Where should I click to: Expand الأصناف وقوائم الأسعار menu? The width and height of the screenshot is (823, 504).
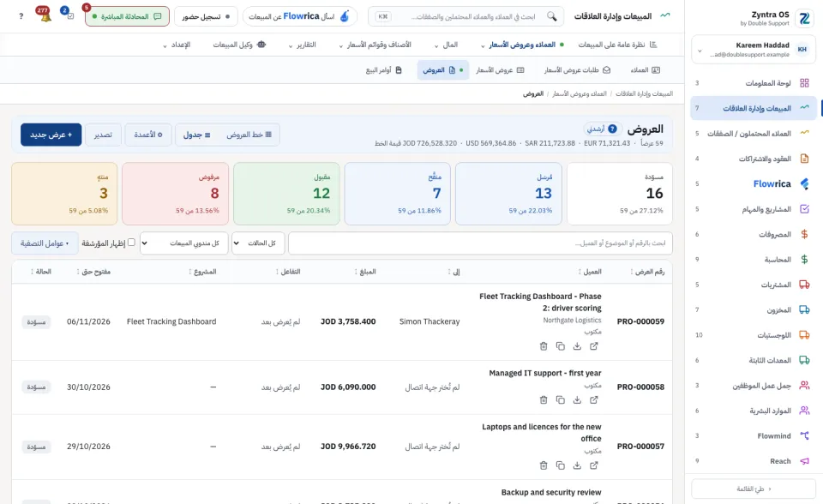point(375,45)
